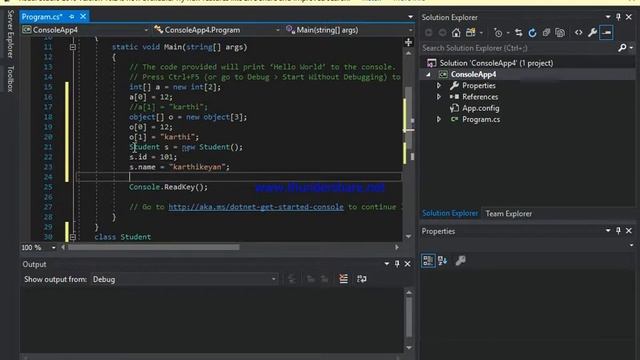Image resolution: width=640 pixels, height=360 pixels.
Task: Pin the Output panel
Action: (397, 264)
